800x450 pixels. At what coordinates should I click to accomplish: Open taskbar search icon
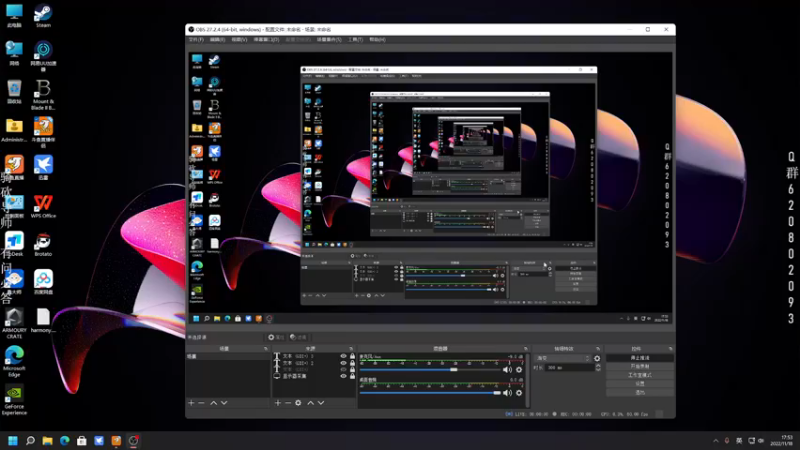coord(30,440)
